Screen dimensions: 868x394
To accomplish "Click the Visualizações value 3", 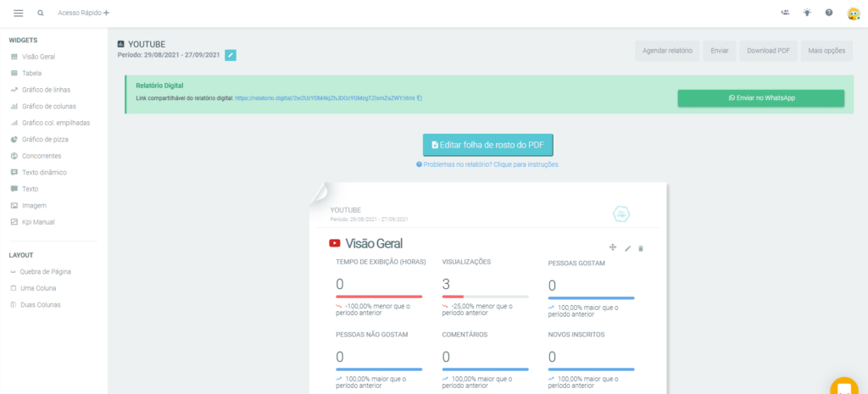I will pos(446,285).
